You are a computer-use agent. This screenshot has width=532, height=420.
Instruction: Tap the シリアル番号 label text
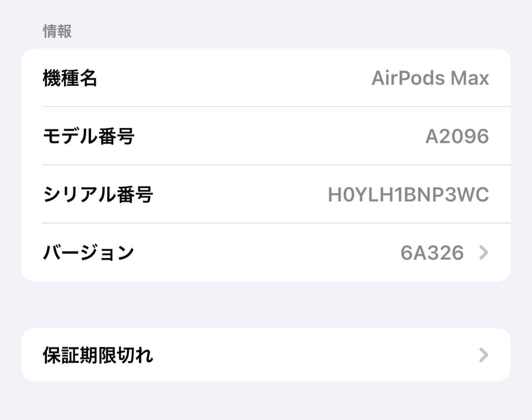tap(99, 194)
